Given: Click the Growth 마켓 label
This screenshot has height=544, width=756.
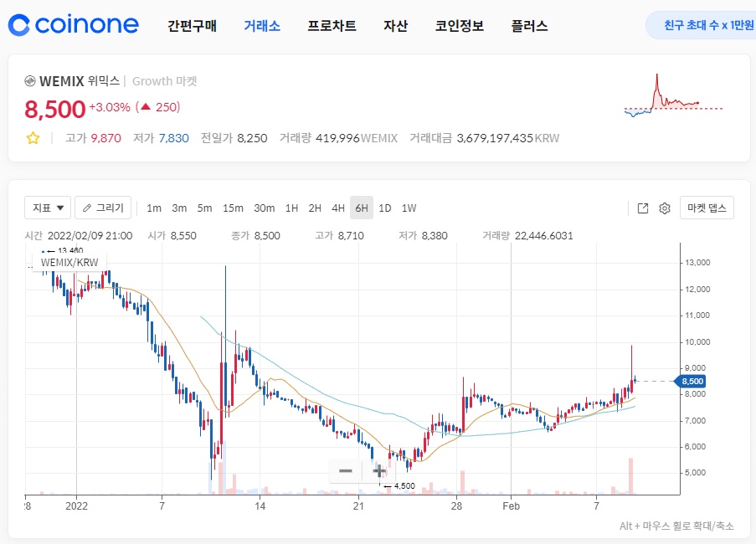Looking at the screenshot, I should pyautogui.click(x=164, y=81).
